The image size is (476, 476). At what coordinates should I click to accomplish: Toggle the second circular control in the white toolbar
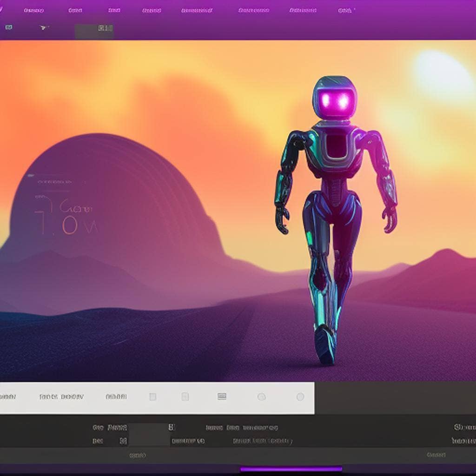pyautogui.click(x=300, y=396)
